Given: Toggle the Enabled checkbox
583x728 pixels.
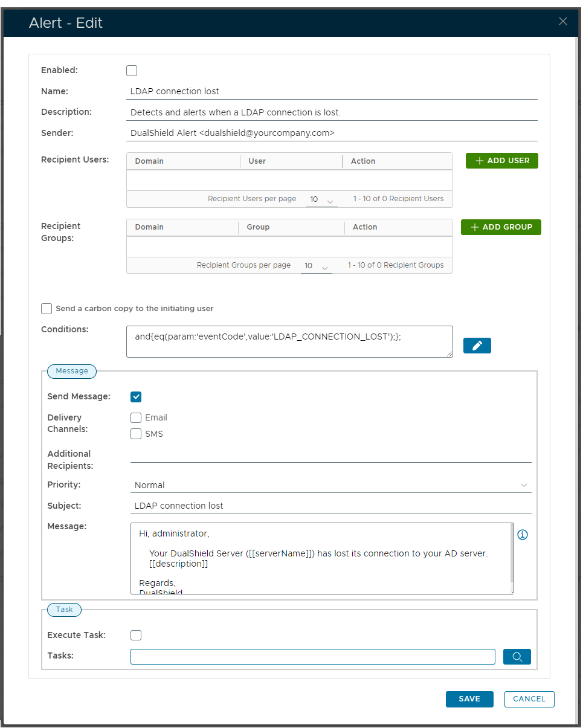Looking at the screenshot, I should point(132,71).
